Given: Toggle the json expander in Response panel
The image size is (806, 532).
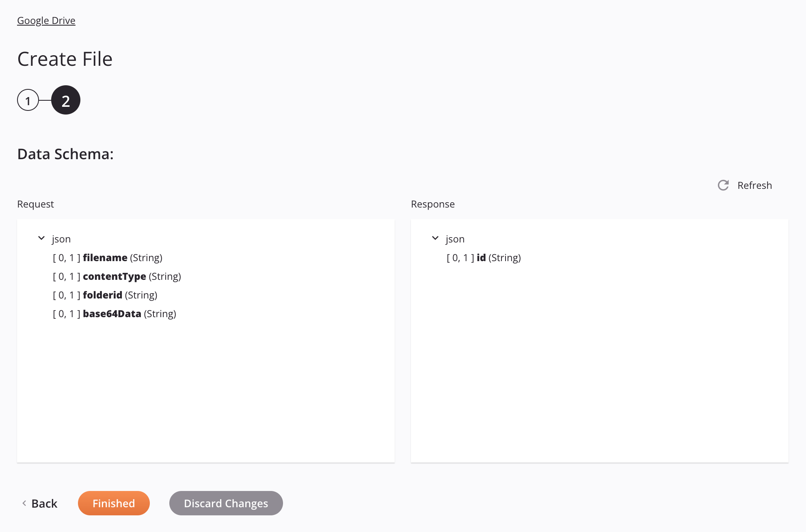Looking at the screenshot, I should click(x=436, y=238).
